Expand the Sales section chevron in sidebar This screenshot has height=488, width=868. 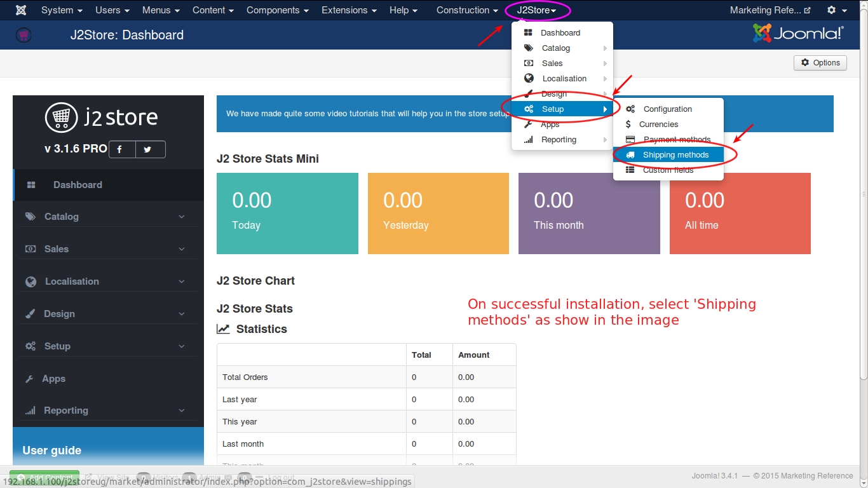coord(182,249)
